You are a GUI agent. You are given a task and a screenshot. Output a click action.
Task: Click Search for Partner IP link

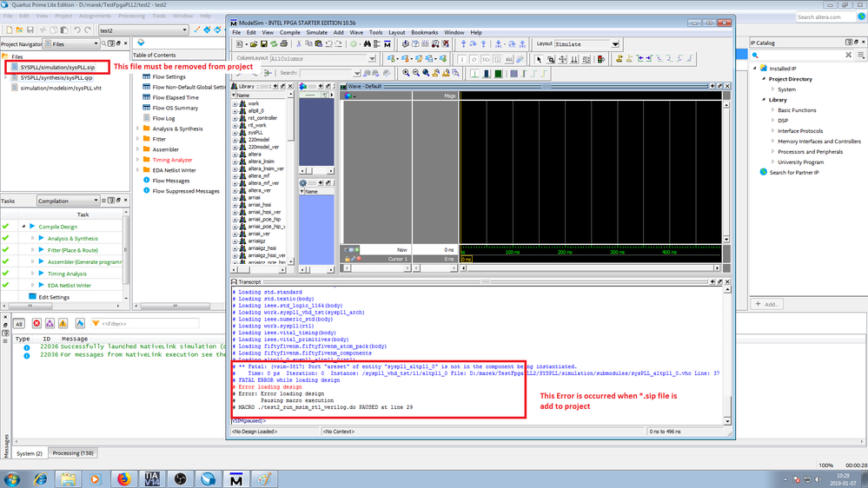(793, 173)
